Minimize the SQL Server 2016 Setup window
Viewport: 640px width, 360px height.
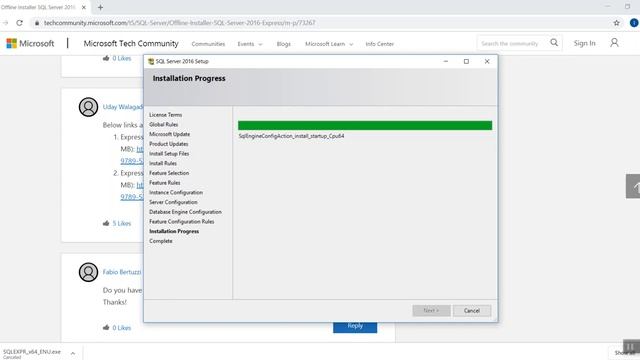[x=446, y=61]
